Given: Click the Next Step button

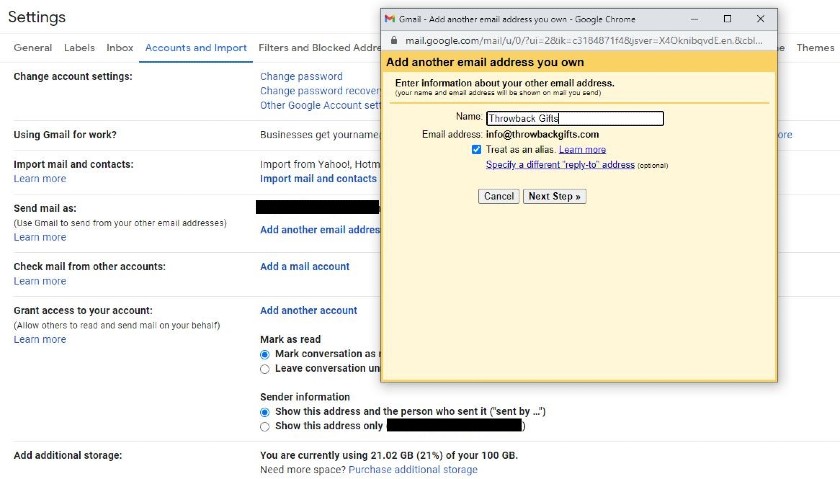Looking at the screenshot, I should click(554, 196).
